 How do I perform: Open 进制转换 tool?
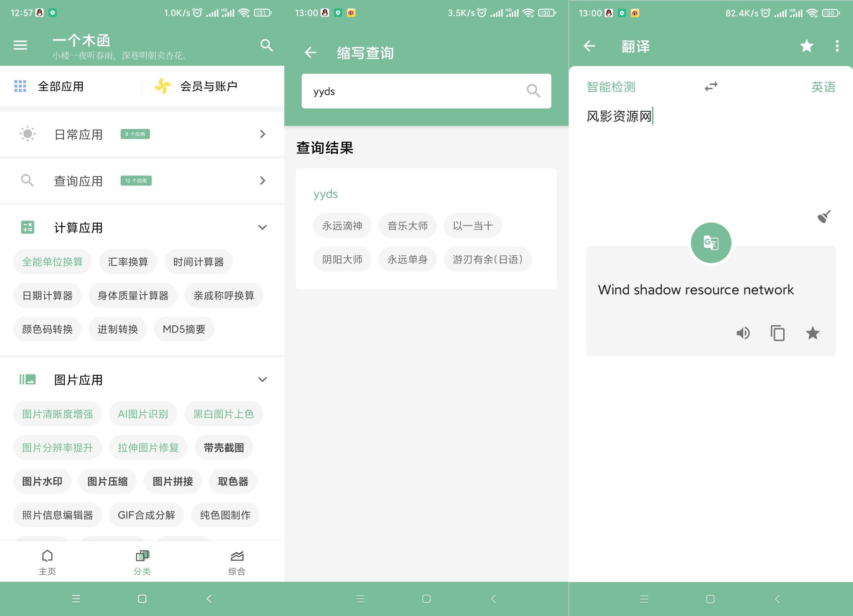pyautogui.click(x=118, y=329)
